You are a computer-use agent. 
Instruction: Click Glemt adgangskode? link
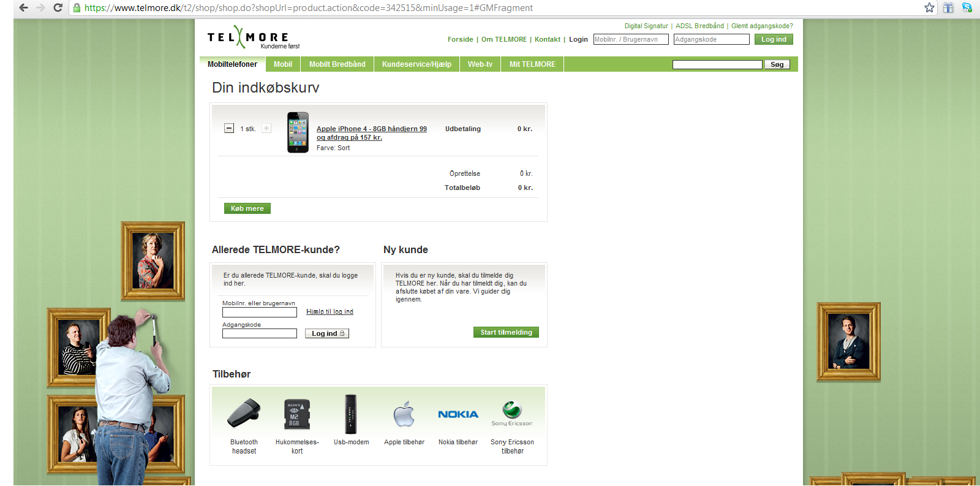pyautogui.click(x=762, y=26)
